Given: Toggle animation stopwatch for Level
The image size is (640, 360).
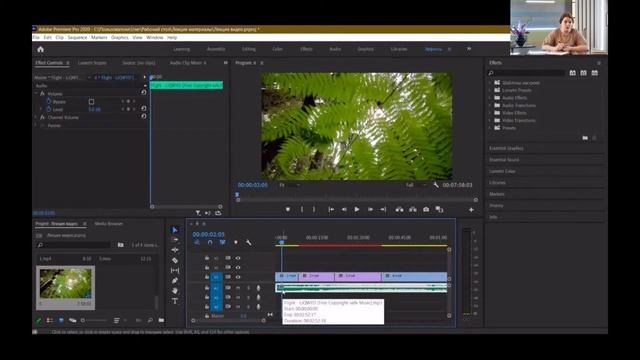Looking at the screenshot, I should click(x=49, y=109).
